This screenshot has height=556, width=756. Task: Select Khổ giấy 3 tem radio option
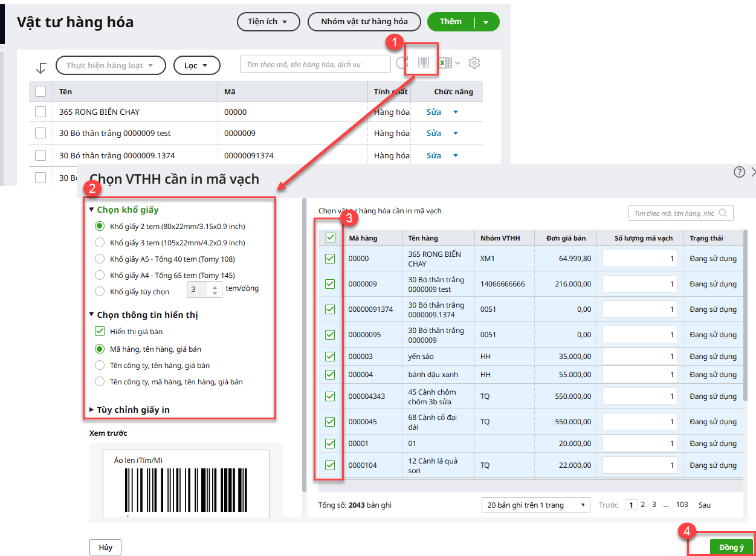tap(100, 242)
